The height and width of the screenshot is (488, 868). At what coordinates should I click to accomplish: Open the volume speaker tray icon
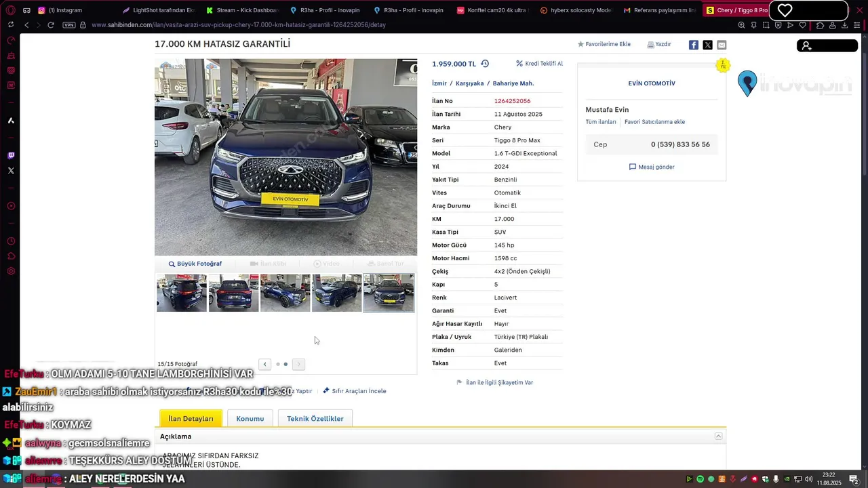[x=809, y=479]
